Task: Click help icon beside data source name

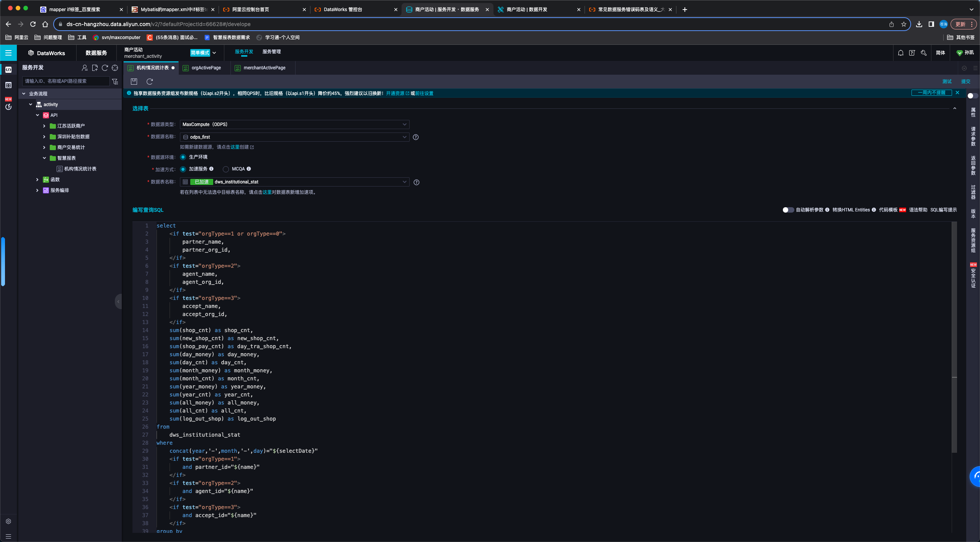Action: coord(416,137)
